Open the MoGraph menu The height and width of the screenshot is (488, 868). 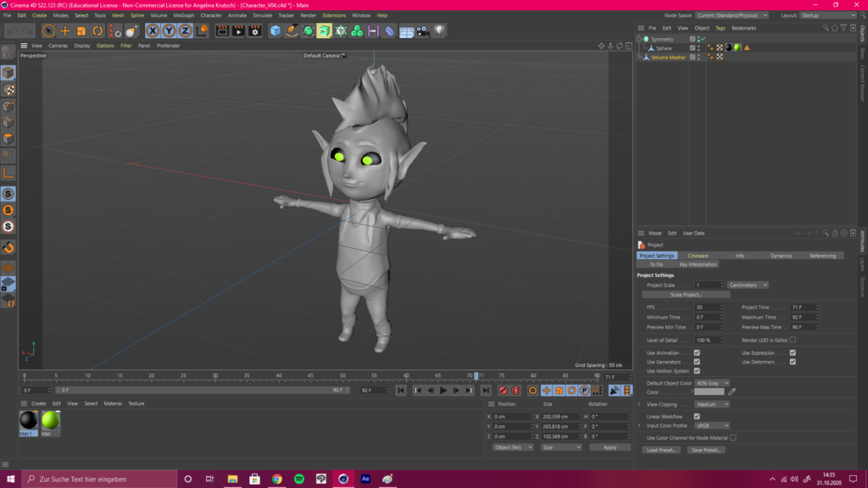183,15
